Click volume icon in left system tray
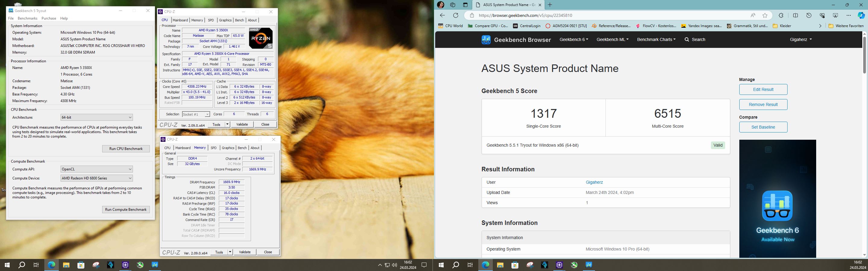The image size is (868, 271). (394, 265)
